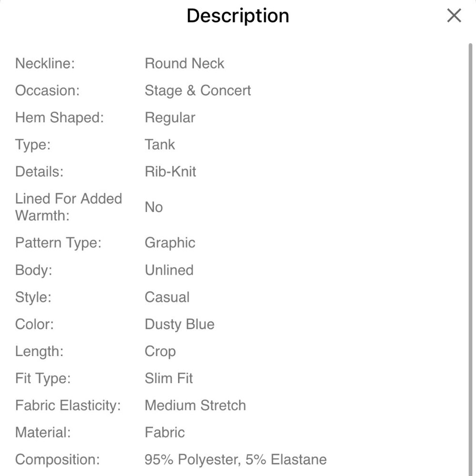Click the Tank type value

click(x=159, y=145)
